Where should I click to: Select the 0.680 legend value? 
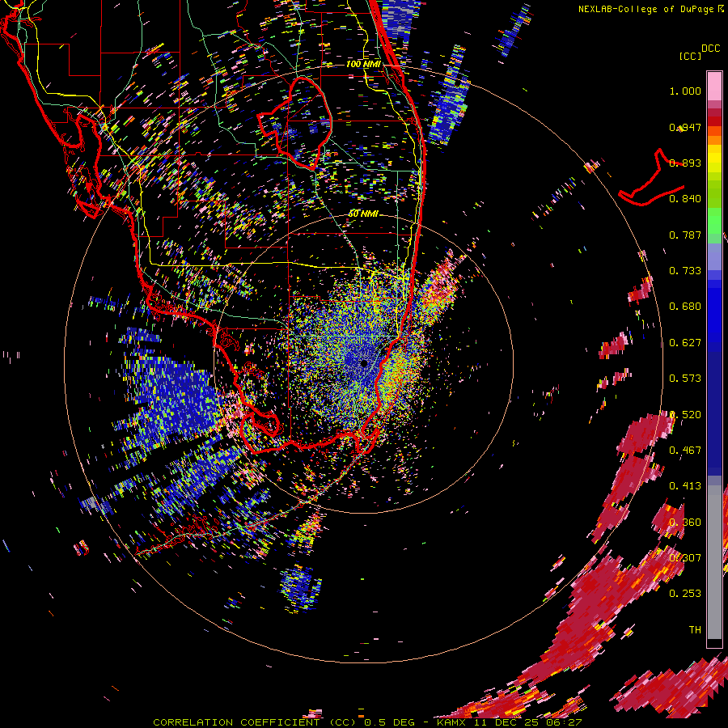coord(685,307)
